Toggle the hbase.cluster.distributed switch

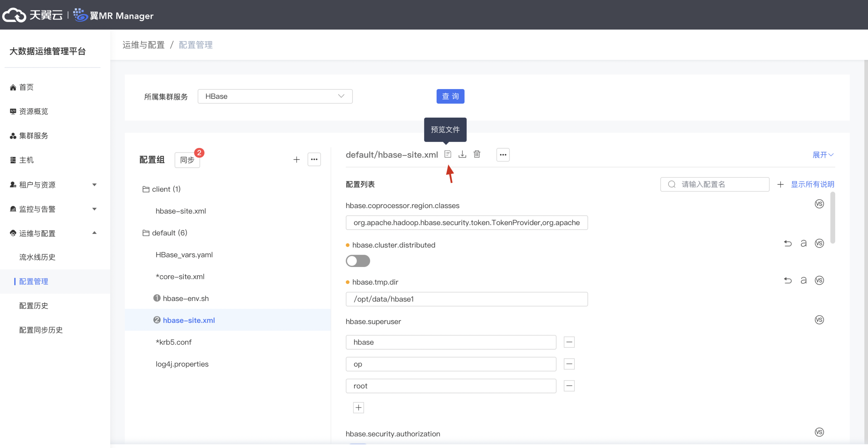point(358,261)
